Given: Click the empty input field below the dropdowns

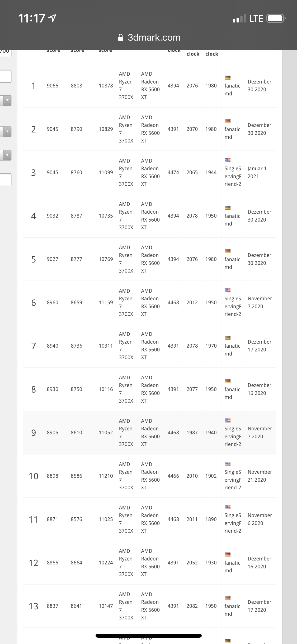Looking at the screenshot, I should click(x=5, y=180).
